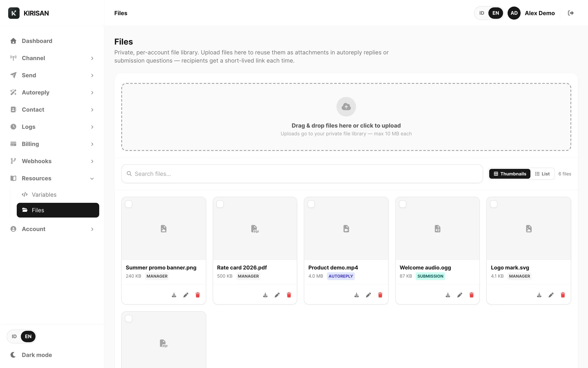The image size is (588, 368).
Task: Delete Product demo.mp4
Action: coord(380,295)
